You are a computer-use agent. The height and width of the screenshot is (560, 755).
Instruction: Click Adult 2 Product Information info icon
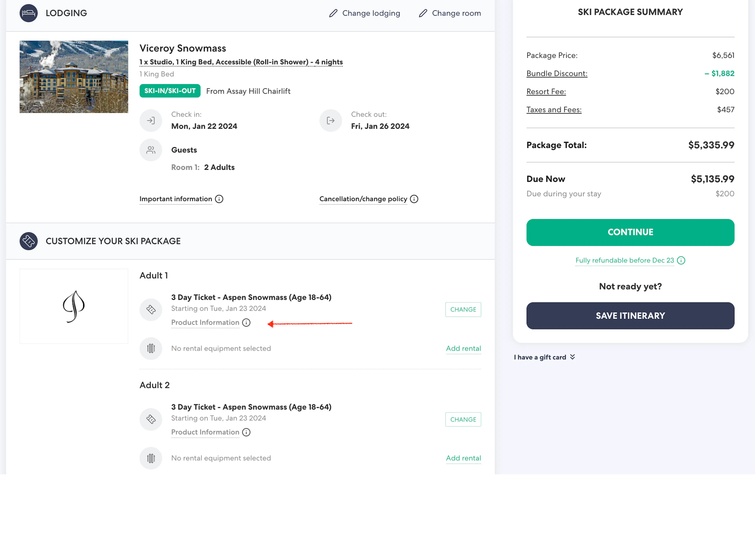246,432
